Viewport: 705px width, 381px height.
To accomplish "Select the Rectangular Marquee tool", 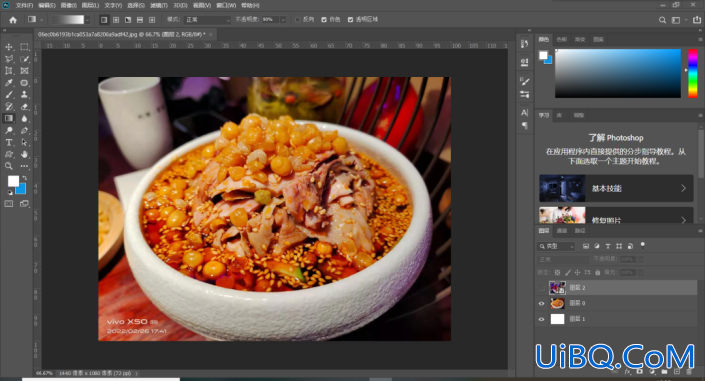I will coord(24,47).
